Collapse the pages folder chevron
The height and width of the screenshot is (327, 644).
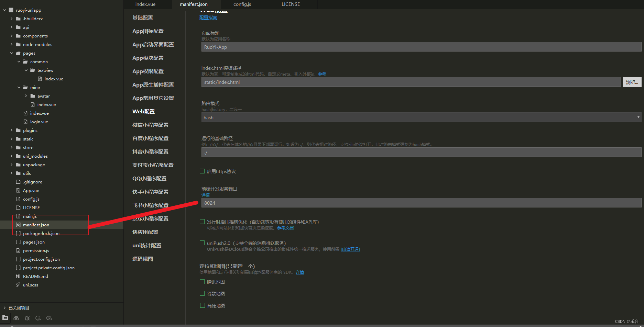point(12,53)
